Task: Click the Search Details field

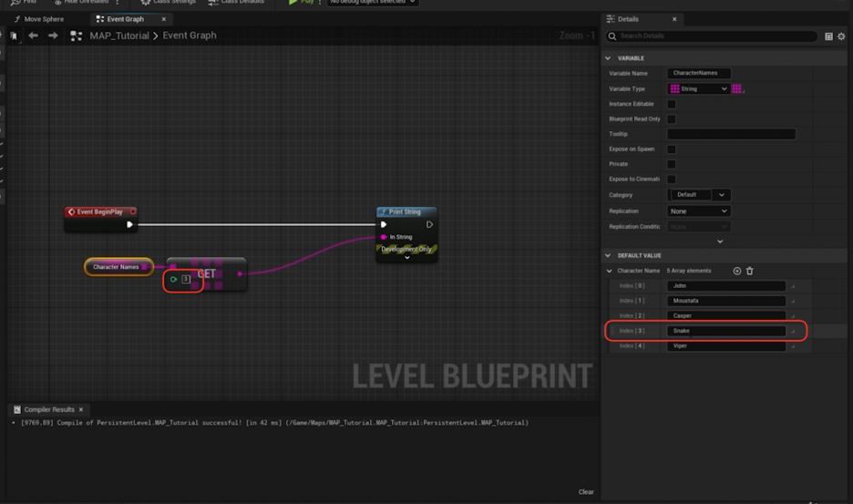Action: 712,36
